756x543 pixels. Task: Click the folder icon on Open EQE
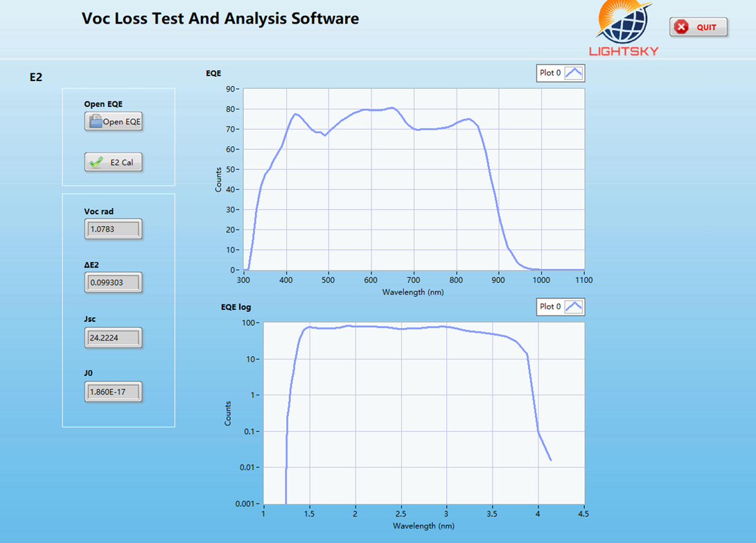(x=95, y=122)
